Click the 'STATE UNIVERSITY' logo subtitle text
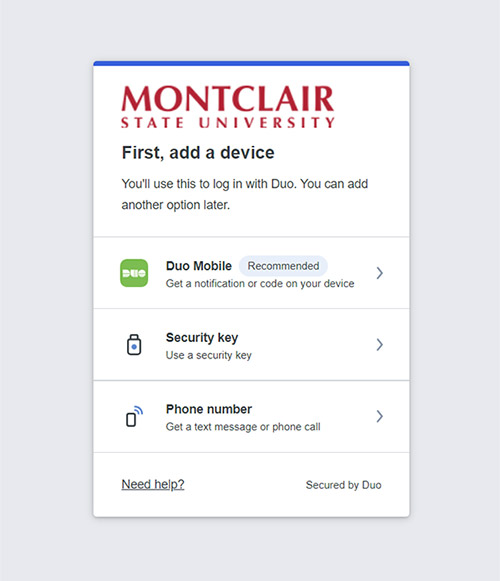This screenshot has height=581, width=500. (228, 123)
